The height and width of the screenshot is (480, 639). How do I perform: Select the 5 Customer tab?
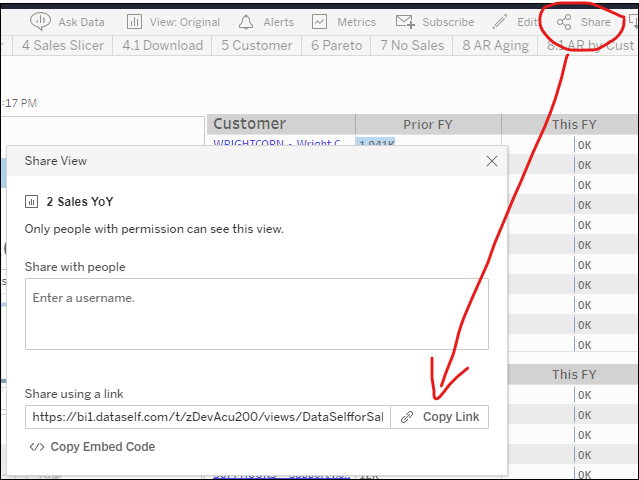click(256, 45)
